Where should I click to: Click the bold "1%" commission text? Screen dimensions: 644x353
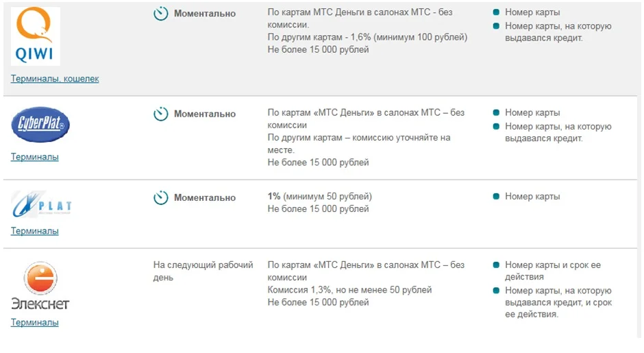click(274, 197)
